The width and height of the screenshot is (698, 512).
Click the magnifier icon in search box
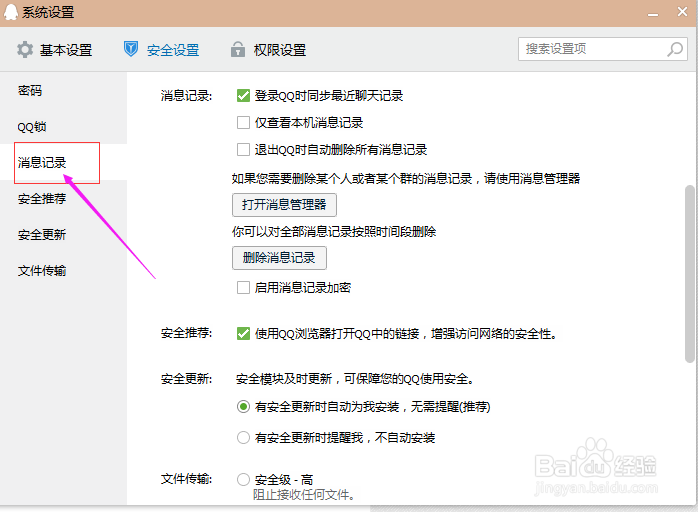pos(675,49)
